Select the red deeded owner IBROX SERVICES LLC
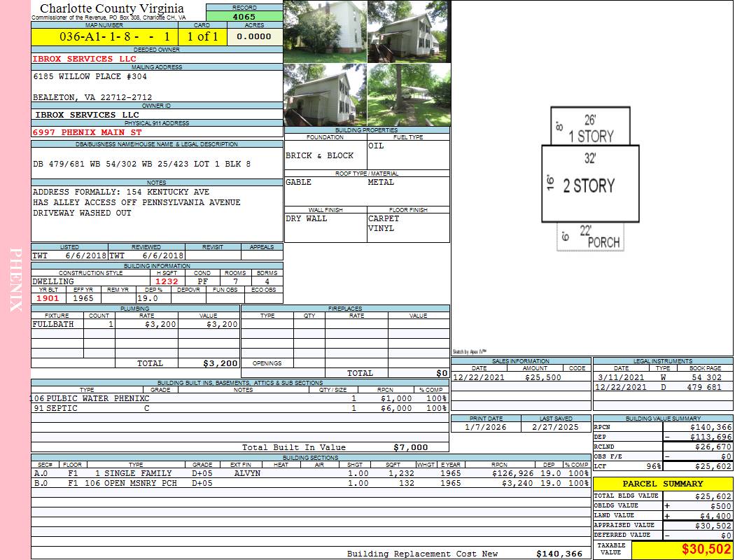Screen dimensions: 735x560 (x=85, y=59)
